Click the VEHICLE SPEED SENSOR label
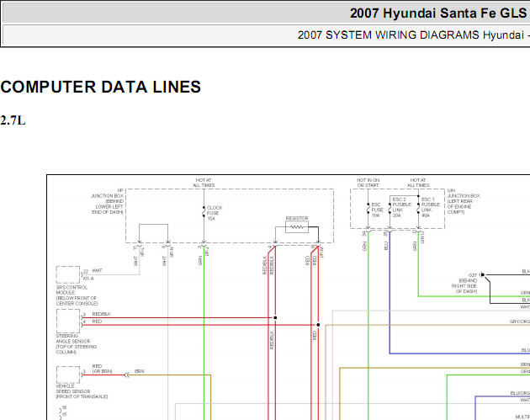 (82, 391)
